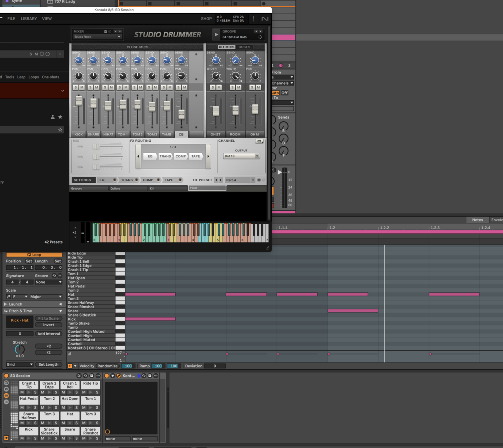
Task: Click the HIHAT send knob
Action: tap(108, 60)
